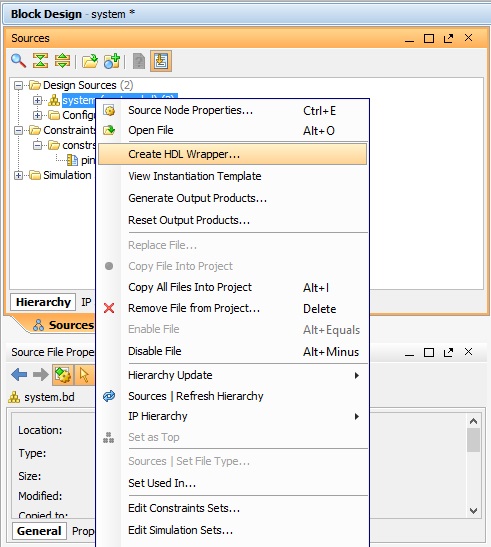
Task: Click the gear properties icon in Source File Properties
Action: tap(63, 375)
